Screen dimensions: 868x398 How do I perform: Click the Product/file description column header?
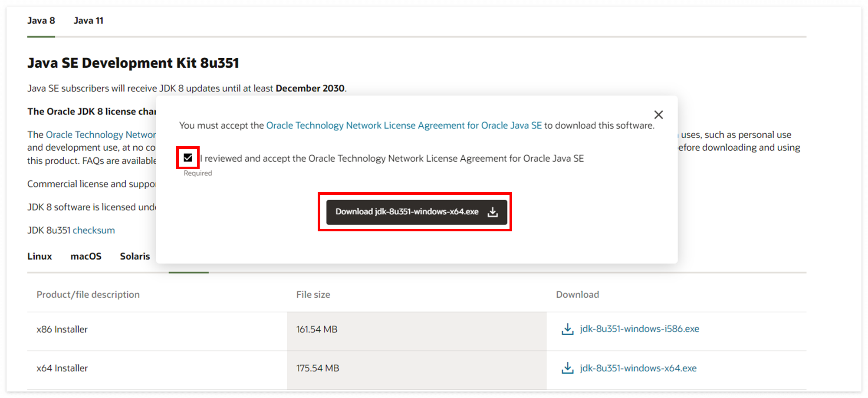pos(88,295)
